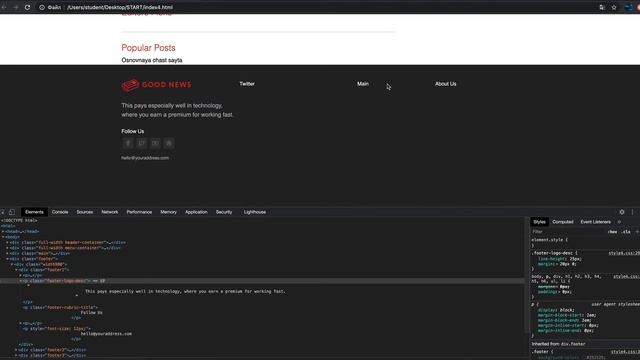Open the About Us footer link

click(446, 84)
